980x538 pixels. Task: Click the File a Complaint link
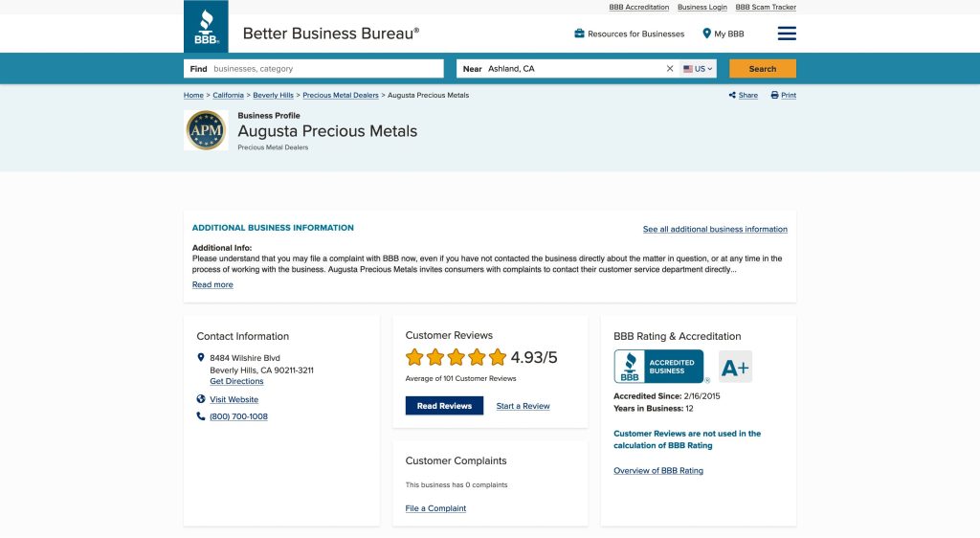[x=435, y=508]
